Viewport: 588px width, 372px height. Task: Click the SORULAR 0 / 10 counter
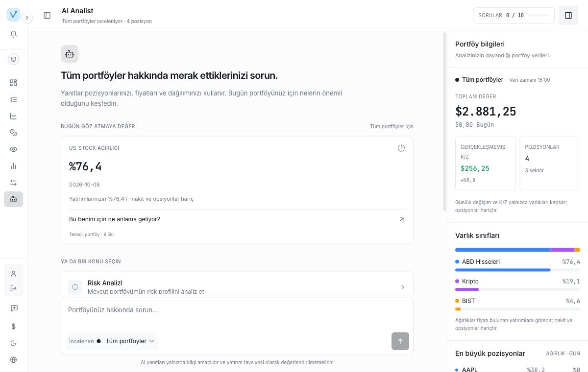click(x=514, y=16)
